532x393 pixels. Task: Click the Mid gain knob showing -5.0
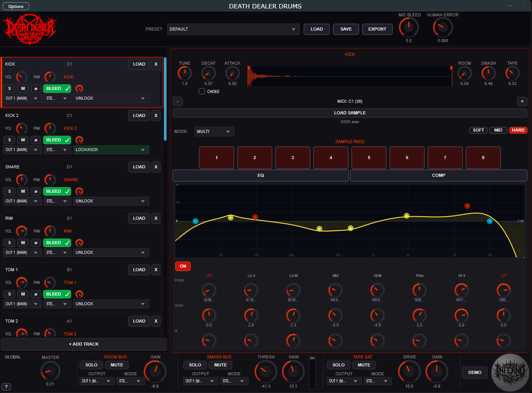click(335, 316)
